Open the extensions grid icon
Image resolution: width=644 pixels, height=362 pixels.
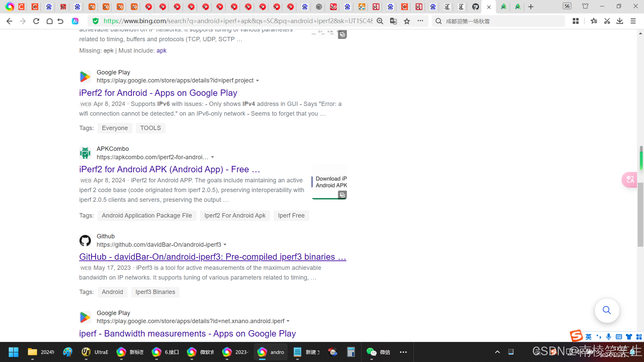(576, 21)
